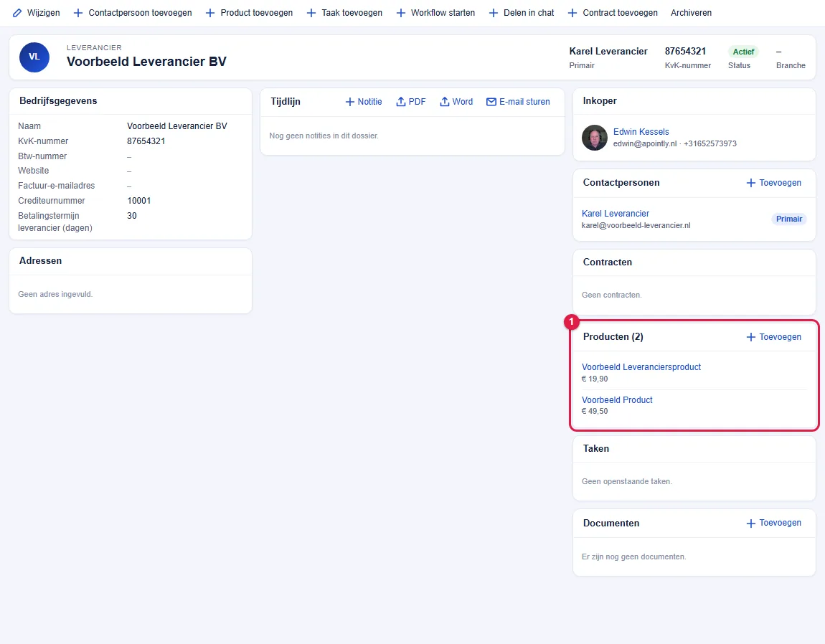Click the plus icon beside Notitie
The image size is (825, 644).
click(x=349, y=102)
